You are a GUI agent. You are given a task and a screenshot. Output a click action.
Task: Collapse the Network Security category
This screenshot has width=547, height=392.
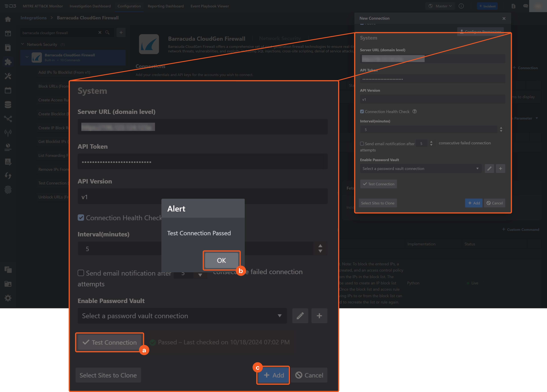tap(22, 44)
